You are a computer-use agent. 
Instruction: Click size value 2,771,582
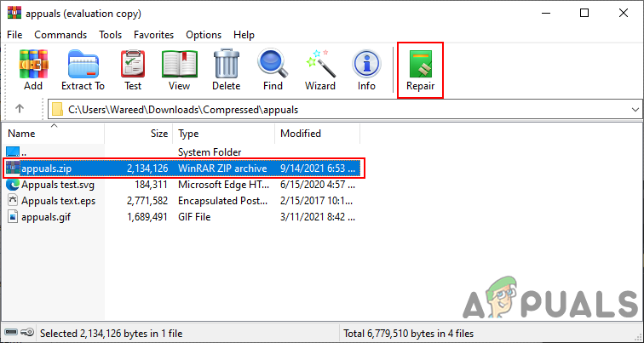point(147,201)
